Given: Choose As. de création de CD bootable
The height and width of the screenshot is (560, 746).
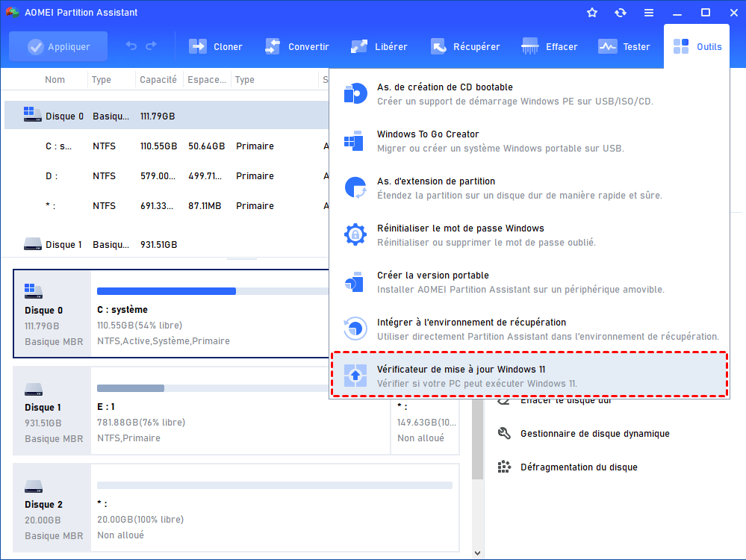Looking at the screenshot, I should click(x=529, y=94).
